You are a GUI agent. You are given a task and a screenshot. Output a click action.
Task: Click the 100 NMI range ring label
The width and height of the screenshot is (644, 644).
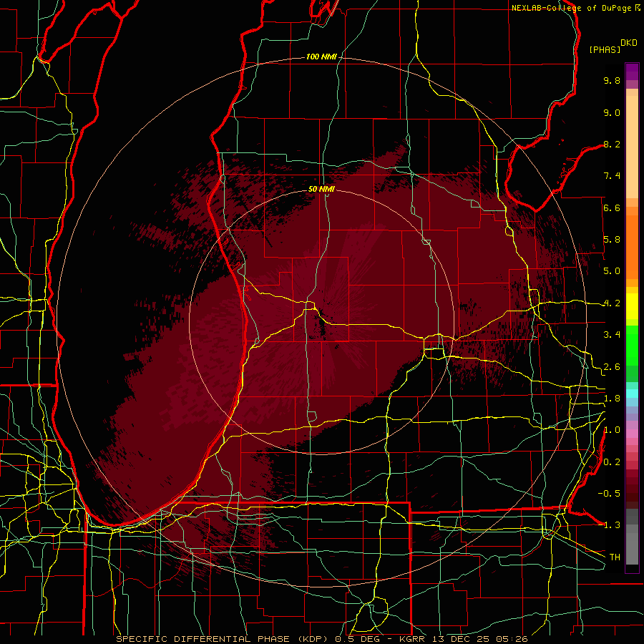(321, 57)
